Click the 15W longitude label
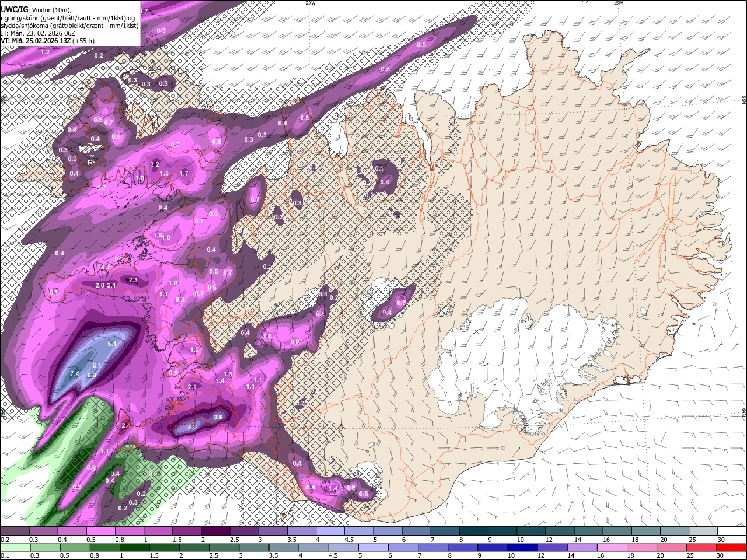747x560 pixels. click(x=618, y=3)
